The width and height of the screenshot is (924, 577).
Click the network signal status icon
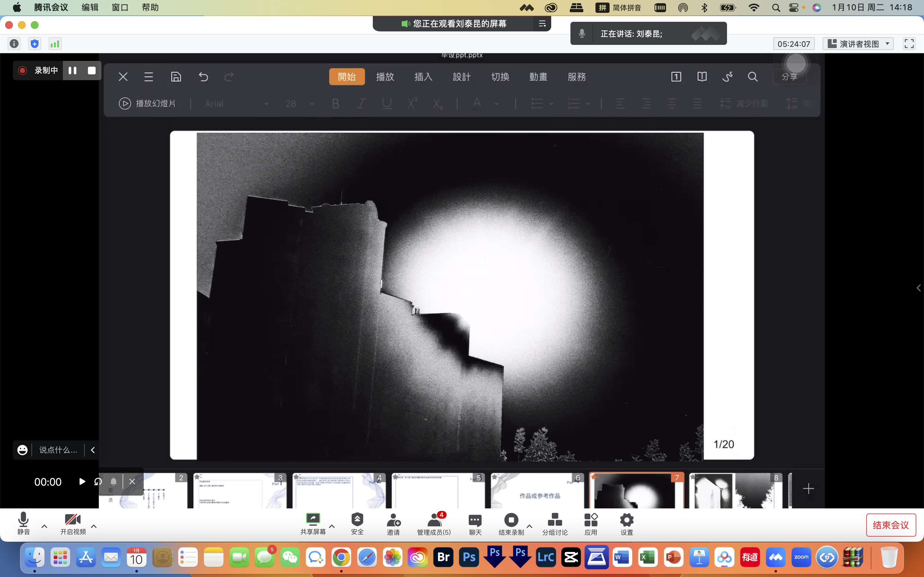click(x=55, y=44)
